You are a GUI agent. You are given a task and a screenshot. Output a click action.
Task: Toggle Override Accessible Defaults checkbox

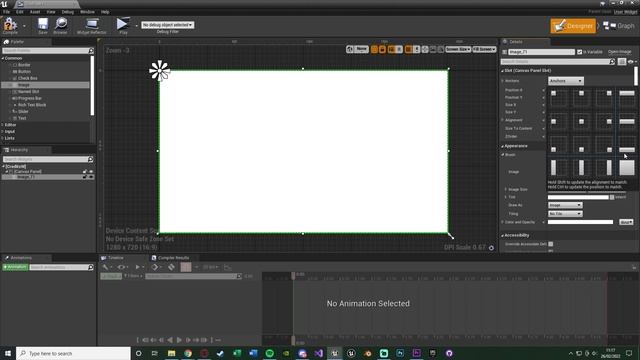[x=551, y=244]
